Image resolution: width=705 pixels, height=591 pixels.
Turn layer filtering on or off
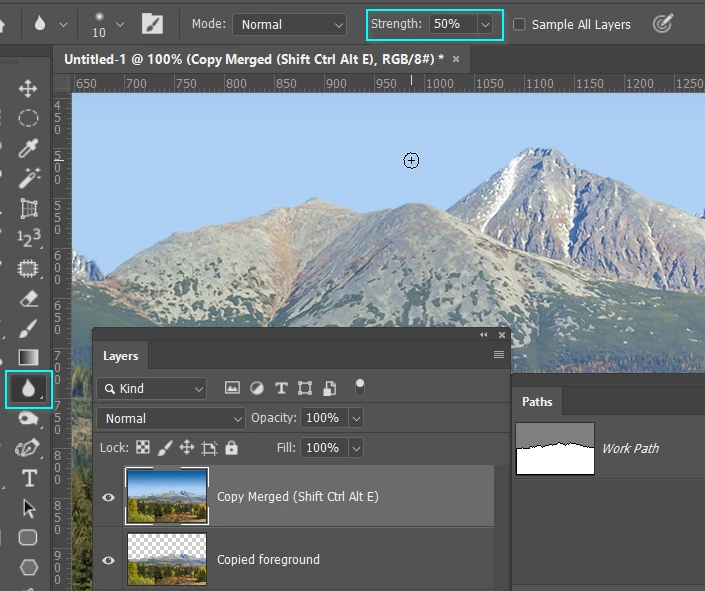tap(360, 388)
